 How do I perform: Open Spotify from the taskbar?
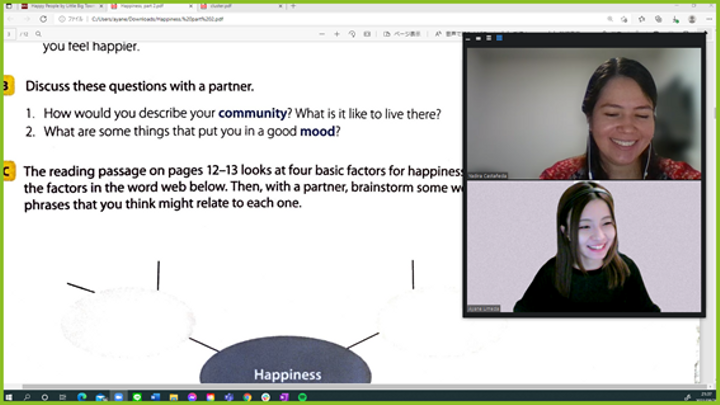click(x=301, y=397)
